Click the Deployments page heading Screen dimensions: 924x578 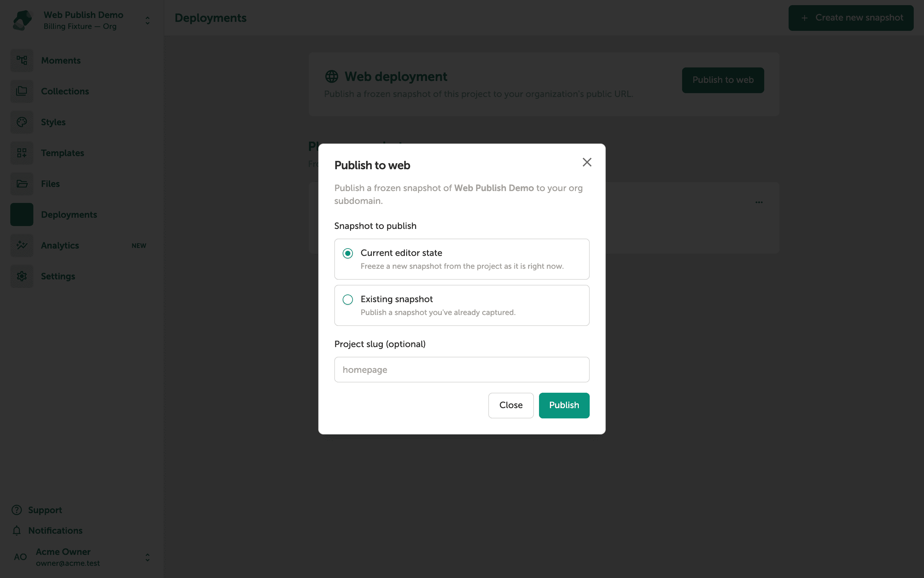pos(210,18)
